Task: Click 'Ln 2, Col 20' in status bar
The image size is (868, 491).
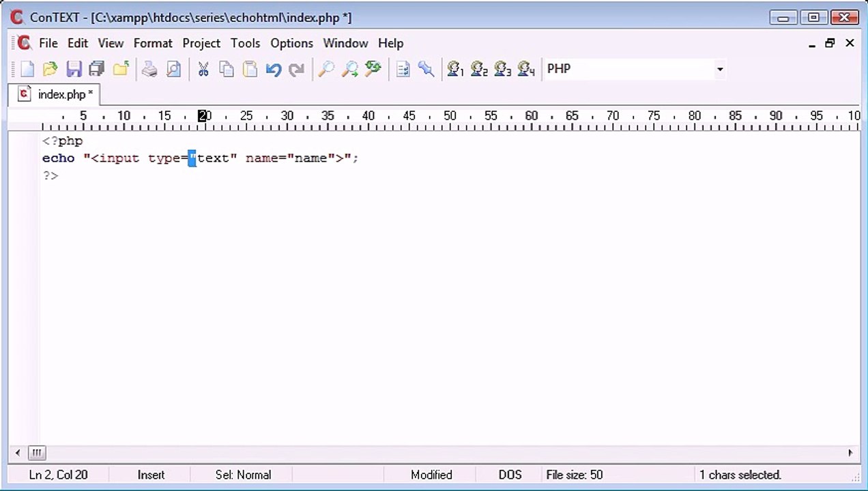Action: tap(58, 475)
